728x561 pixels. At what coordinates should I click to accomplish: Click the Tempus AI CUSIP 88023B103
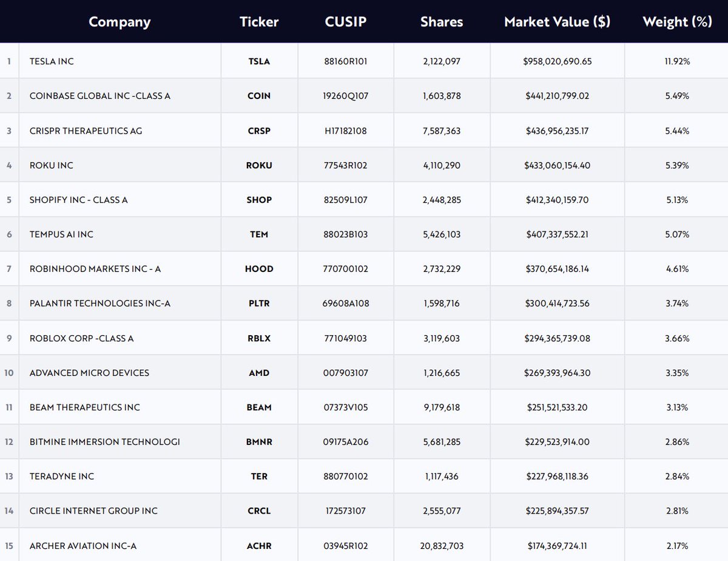click(x=345, y=234)
